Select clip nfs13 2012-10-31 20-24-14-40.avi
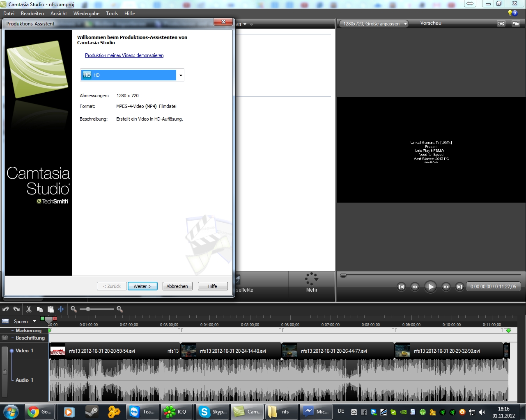526x420 pixels. [231, 351]
